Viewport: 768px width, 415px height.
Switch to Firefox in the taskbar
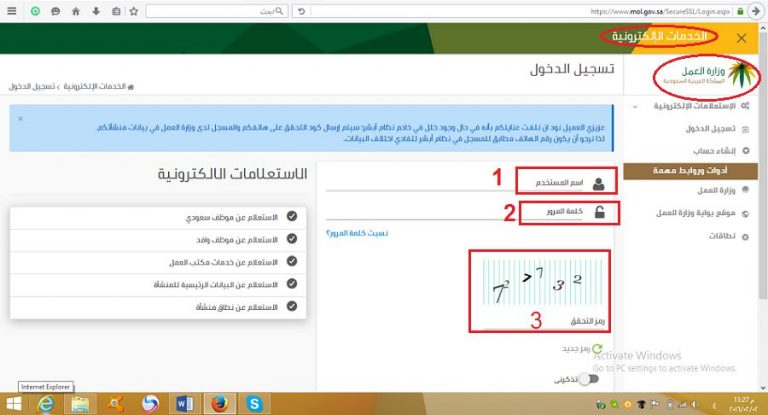220,404
